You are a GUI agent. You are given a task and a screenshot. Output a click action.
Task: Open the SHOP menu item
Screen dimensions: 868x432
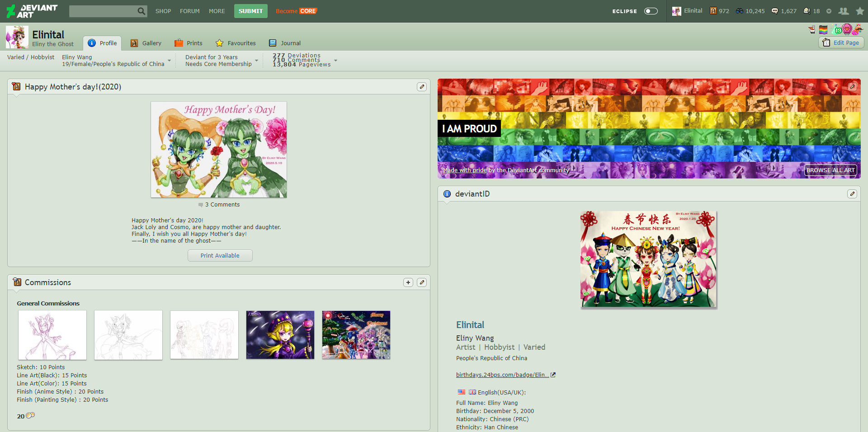pos(163,11)
